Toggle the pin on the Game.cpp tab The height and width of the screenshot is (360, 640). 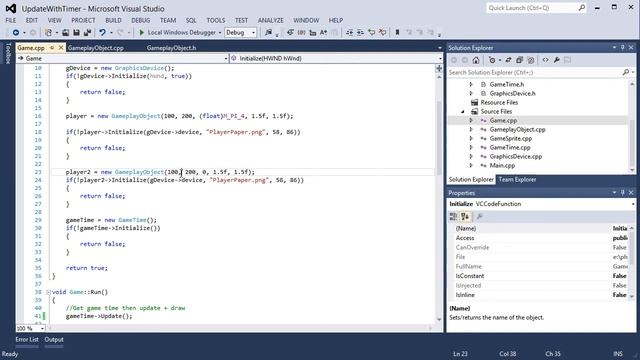click(x=52, y=48)
